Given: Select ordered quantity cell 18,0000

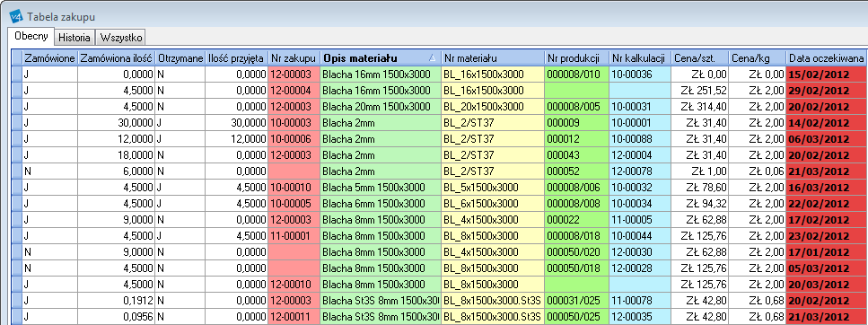Looking at the screenshot, I should coord(117,154).
